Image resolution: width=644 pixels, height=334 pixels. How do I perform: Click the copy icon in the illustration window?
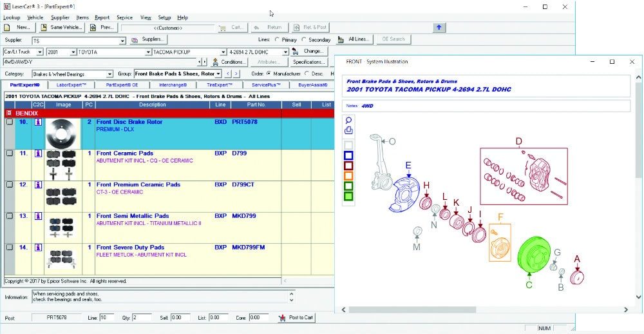coord(348,130)
